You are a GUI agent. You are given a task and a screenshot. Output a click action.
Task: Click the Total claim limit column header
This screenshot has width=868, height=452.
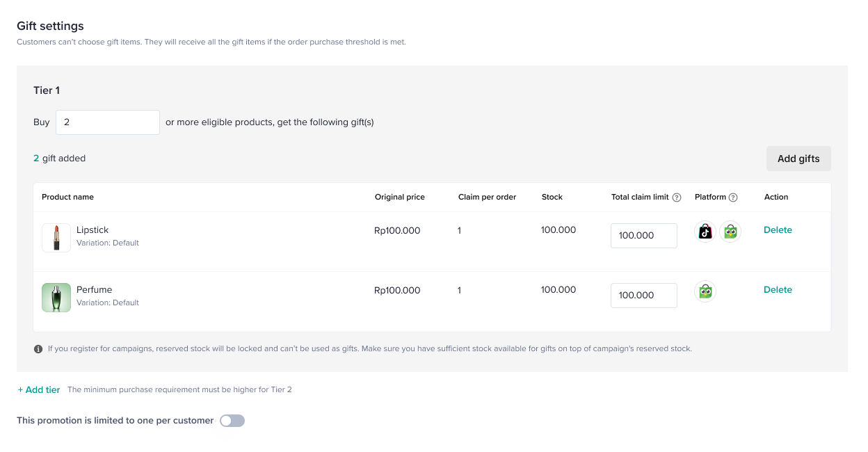click(x=640, y=197)
